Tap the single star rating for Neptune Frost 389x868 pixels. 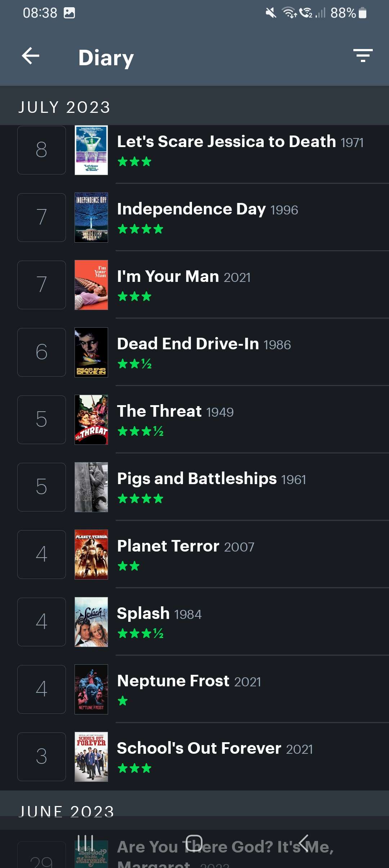click(123, 701)
